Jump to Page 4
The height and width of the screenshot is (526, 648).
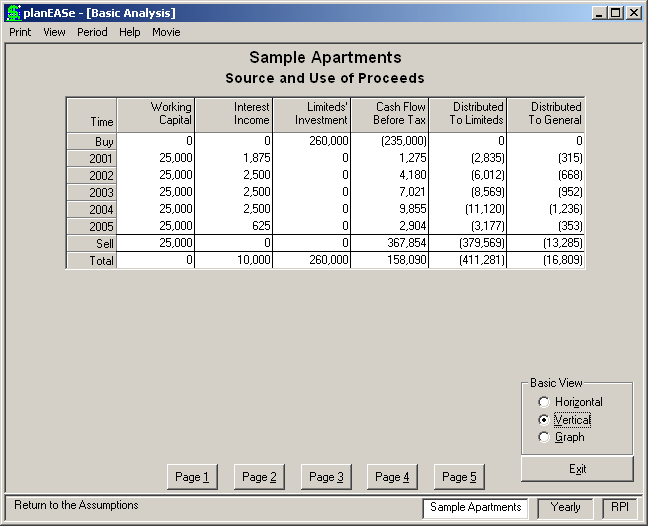point(392,477)
